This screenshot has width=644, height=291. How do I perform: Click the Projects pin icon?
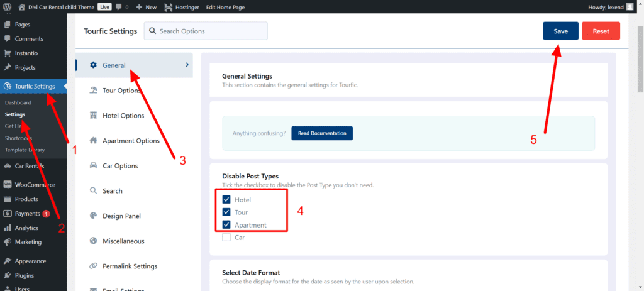pyautogui.click(x=8, y=67)
